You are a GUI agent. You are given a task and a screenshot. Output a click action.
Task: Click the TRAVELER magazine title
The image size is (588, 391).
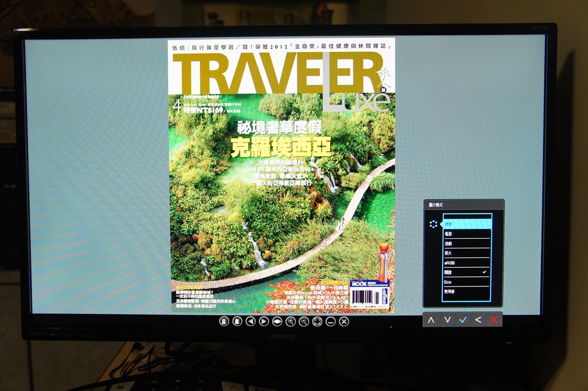pyautogui.click(x=277, y=73)
